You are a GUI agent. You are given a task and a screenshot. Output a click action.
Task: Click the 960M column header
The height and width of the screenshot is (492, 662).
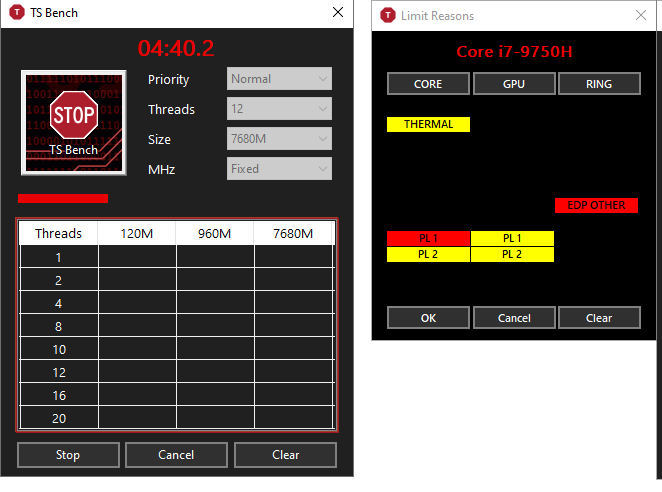214,233
